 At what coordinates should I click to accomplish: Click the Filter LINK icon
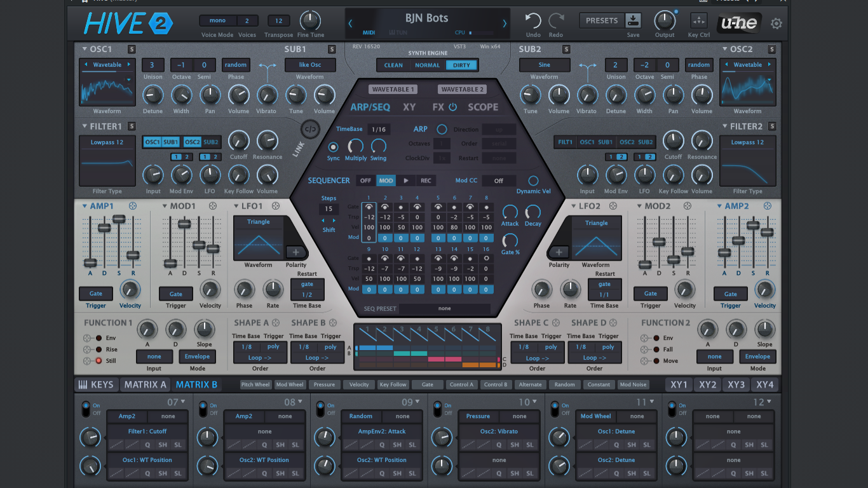pyautogui.click(x=310, y=130)
